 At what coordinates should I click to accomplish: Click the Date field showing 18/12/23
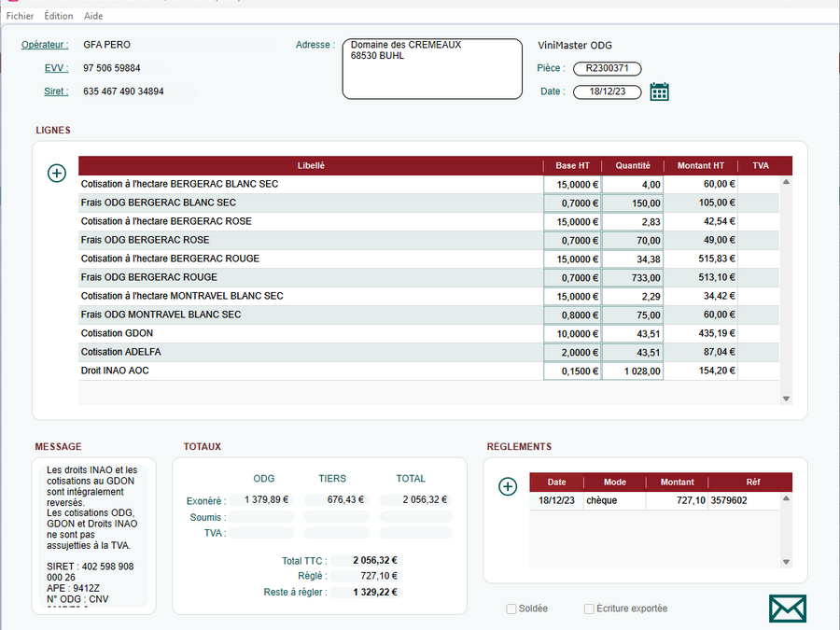click(607, 91)
